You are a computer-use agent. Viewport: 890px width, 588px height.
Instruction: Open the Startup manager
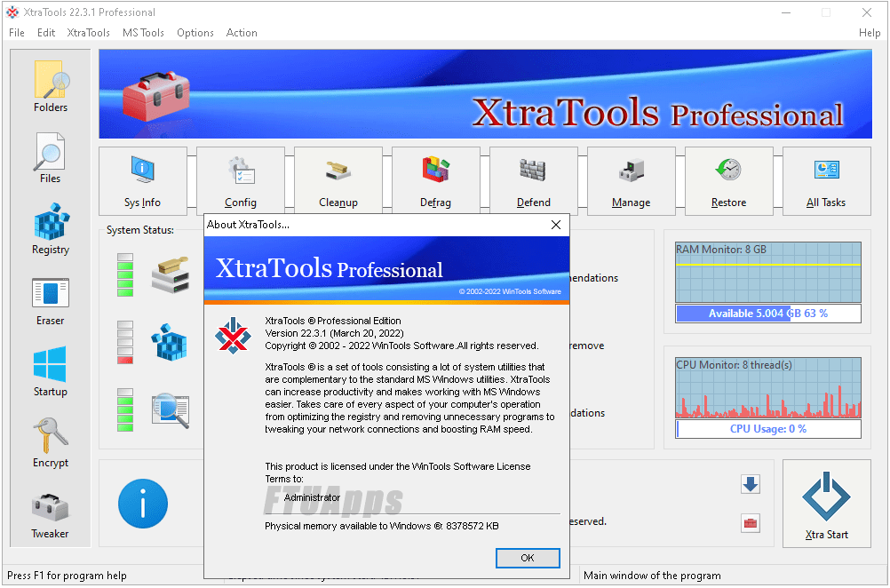(x=51, y=372)
